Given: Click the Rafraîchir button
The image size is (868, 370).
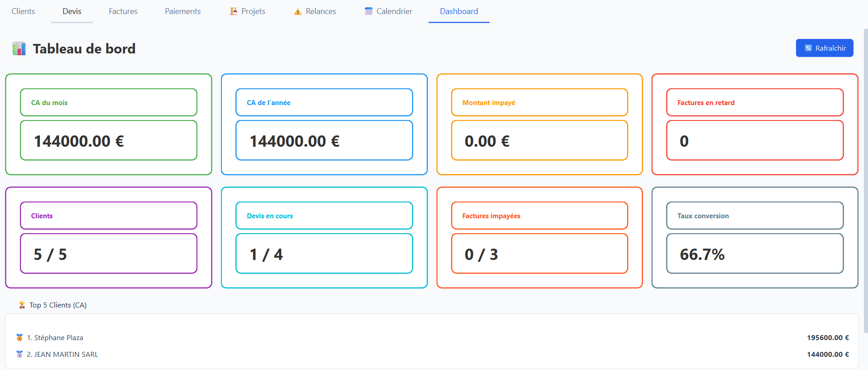Looking at the screenshot, I should [x=825, y=48].
